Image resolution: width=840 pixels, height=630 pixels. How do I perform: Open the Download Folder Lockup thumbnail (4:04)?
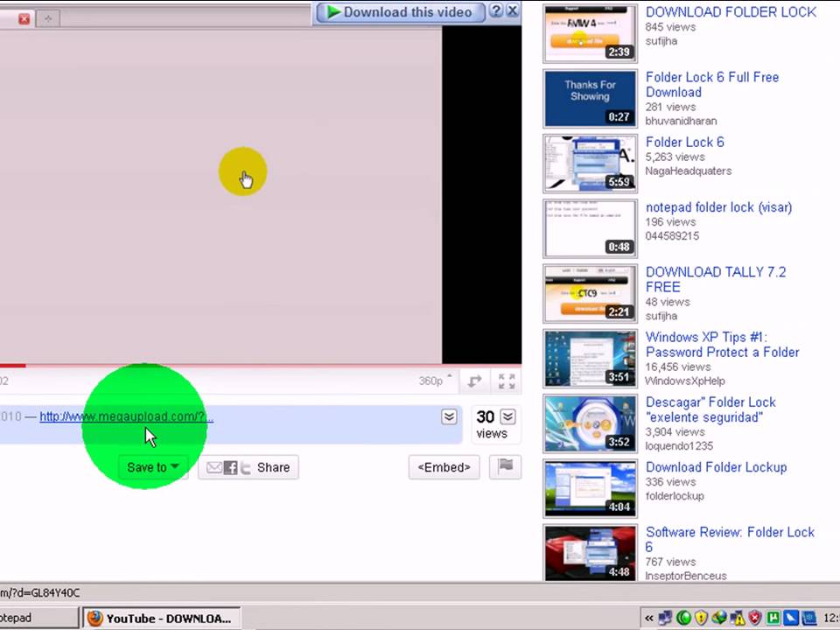pyautogui.click(x=590, y=488)
